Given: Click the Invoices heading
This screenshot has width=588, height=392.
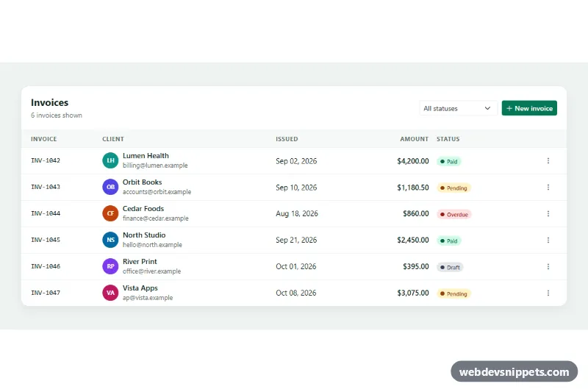Looking at the screenshot, I should coord(49,102).
